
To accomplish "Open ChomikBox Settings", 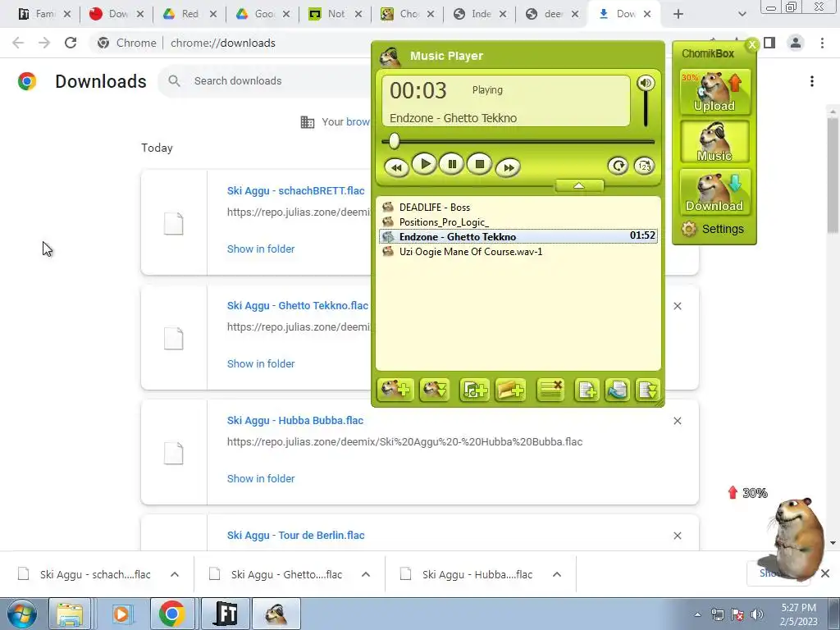I will point(713,229).
